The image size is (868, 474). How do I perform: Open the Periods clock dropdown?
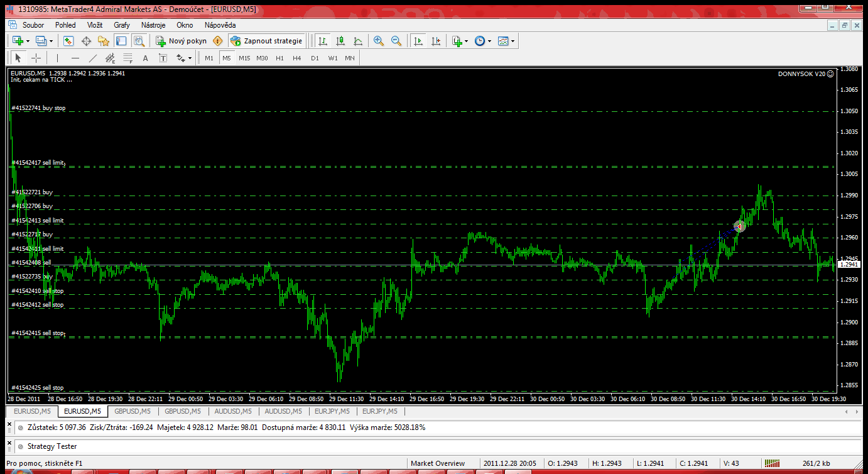coord(489,41)
